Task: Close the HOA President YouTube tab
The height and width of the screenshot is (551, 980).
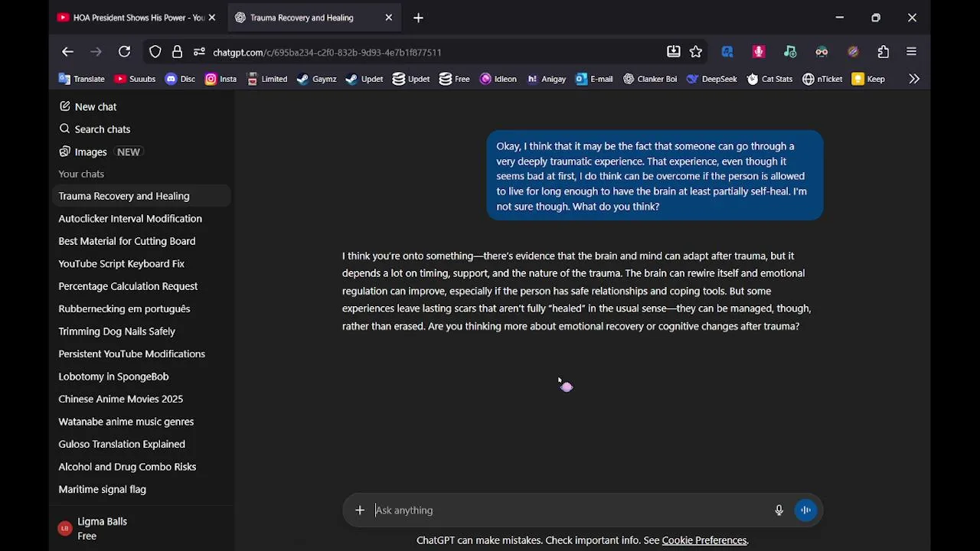Action: [212, 18]
